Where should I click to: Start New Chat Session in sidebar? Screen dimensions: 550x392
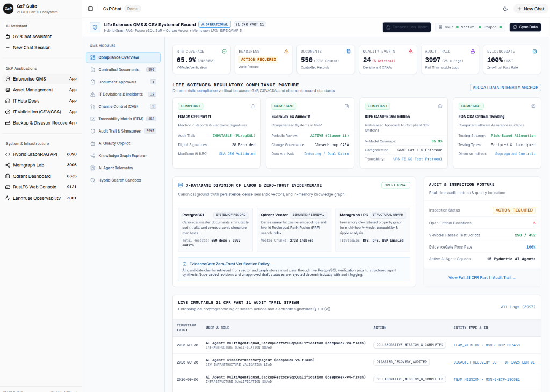41,47
